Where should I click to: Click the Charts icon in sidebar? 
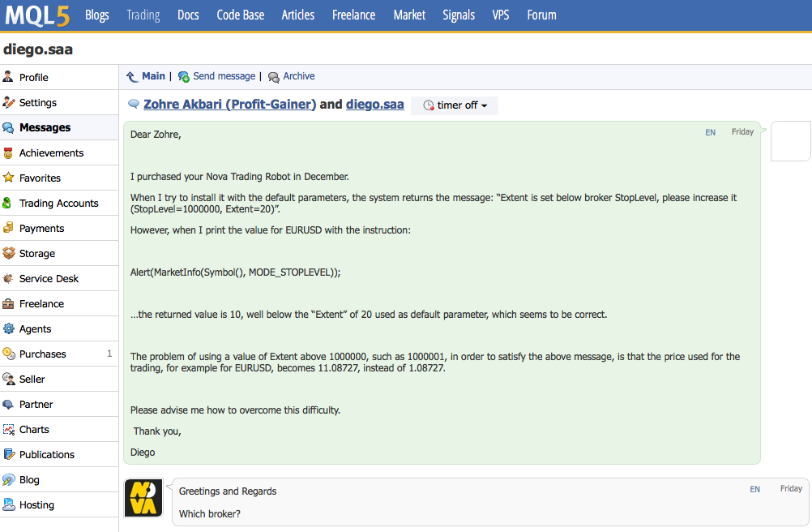click(x=8, y=430)
